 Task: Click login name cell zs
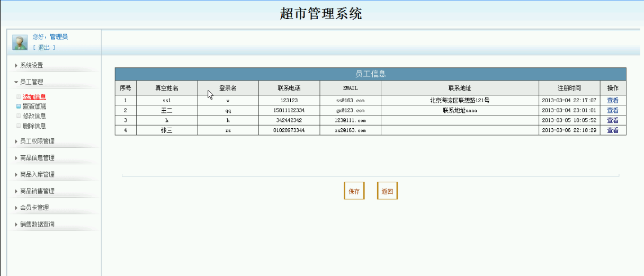[x=228, y=130]
